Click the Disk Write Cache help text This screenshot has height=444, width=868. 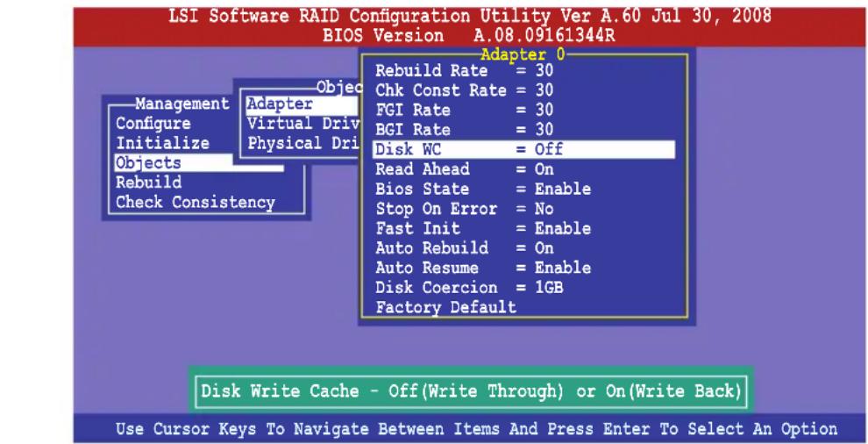coord(471,391)
